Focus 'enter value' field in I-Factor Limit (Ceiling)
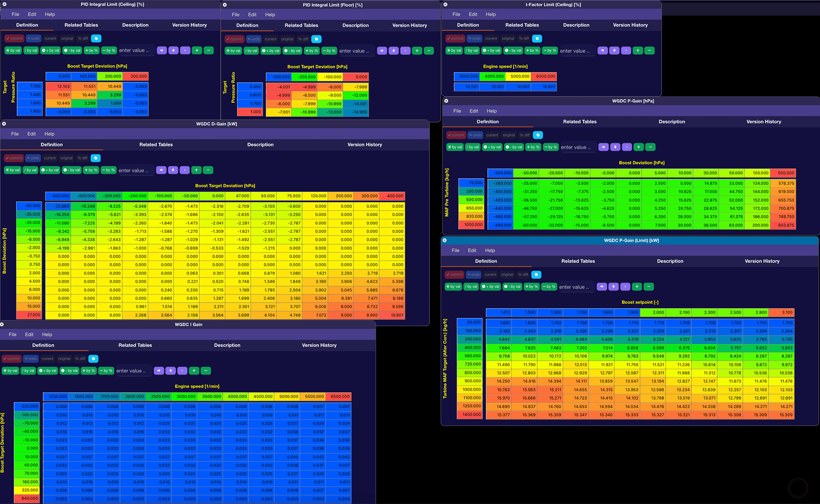This screenshot has width=820, height=504. 577,51
